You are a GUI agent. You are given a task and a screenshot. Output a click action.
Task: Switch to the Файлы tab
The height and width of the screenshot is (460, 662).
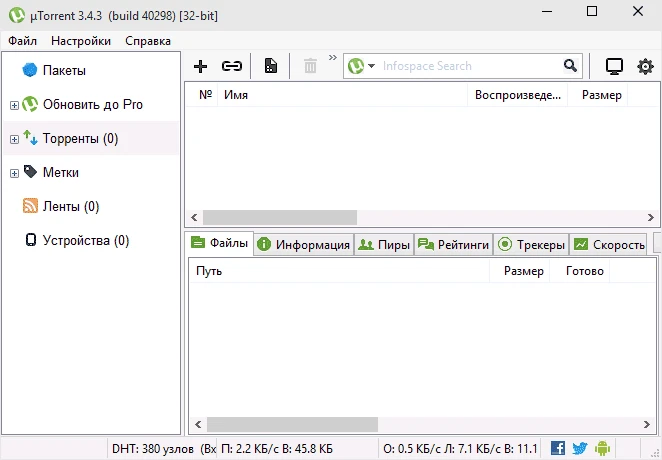coord(220,243)
